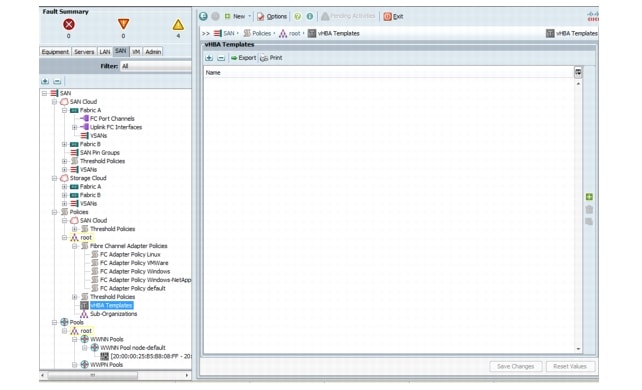Click the Export button
642x390 pixels.
pyautogui.click(x=244, y=58)
